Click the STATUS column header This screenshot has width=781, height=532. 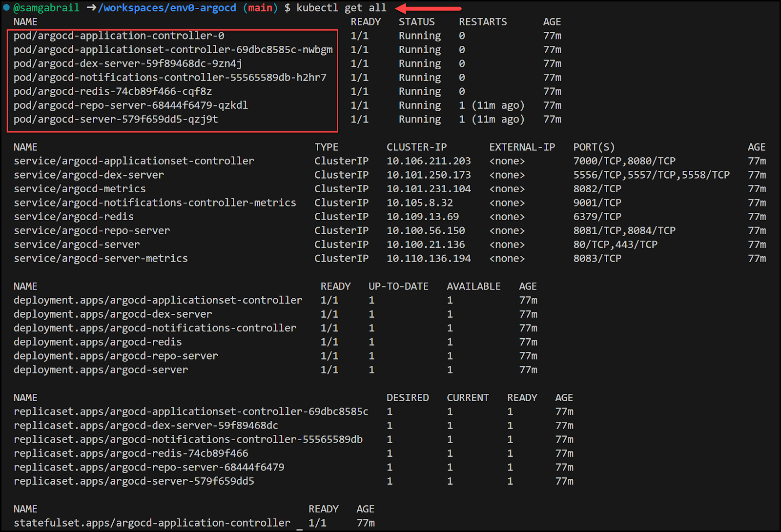416,22
